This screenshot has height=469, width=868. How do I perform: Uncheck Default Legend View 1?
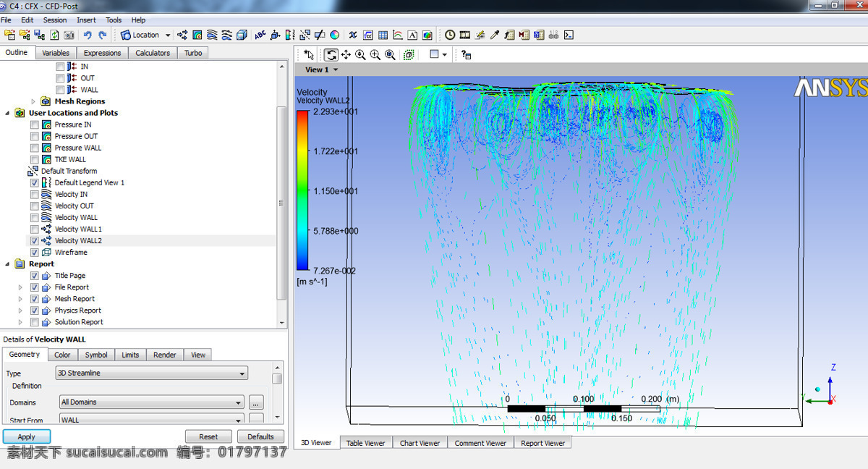tap(35, 182)
